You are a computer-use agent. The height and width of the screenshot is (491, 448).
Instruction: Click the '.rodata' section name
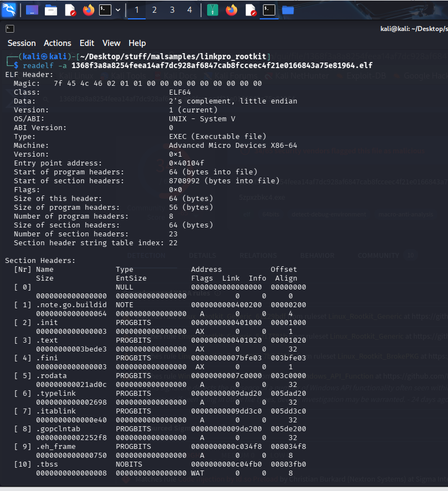[x=52, y=375]
